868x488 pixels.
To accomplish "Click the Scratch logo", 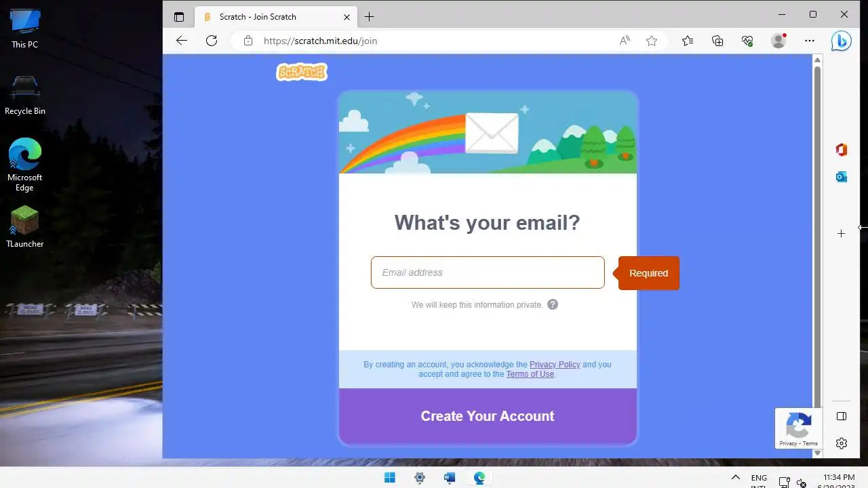I will click(302, 72).
